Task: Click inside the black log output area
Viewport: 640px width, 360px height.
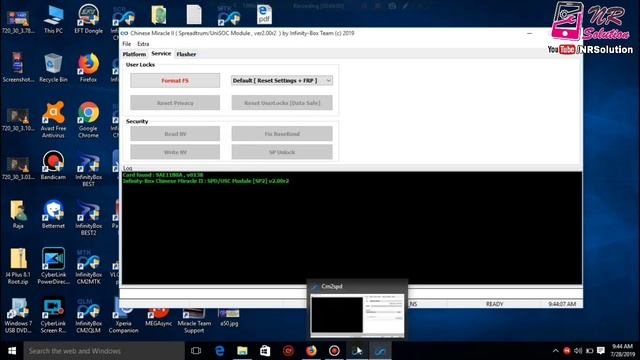Action: (x=352, y=228)
